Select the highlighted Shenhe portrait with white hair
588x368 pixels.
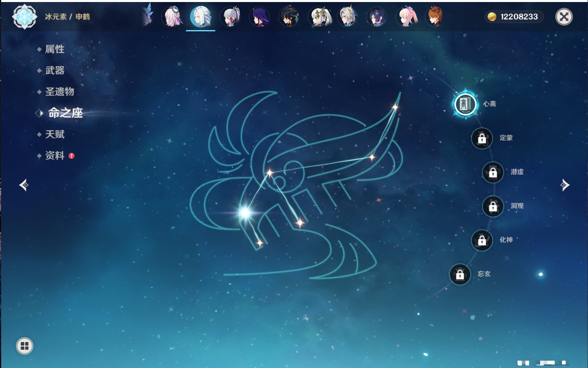click(201, 17)
